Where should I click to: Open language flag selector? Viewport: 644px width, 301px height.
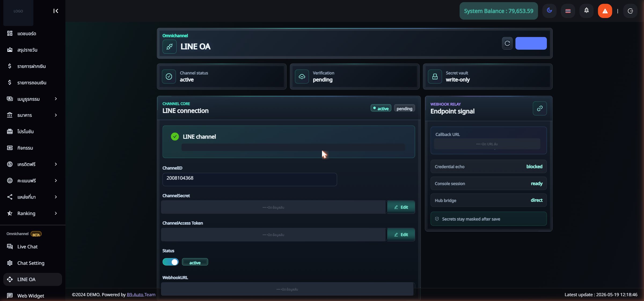568,11
